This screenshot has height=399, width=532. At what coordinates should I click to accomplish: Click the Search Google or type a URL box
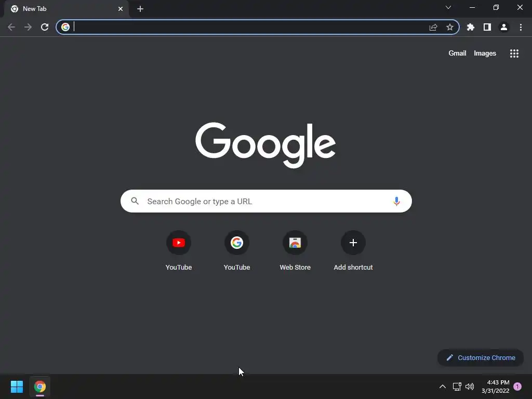click(266, 201)
